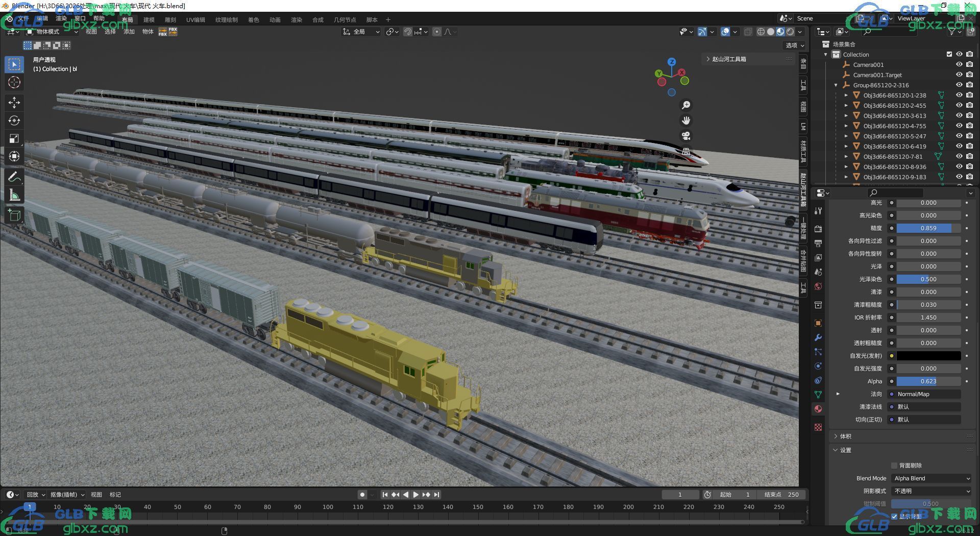Uncheck the 显示背面 checkbox
Screen dimensions: 980x536
[894, 517]
